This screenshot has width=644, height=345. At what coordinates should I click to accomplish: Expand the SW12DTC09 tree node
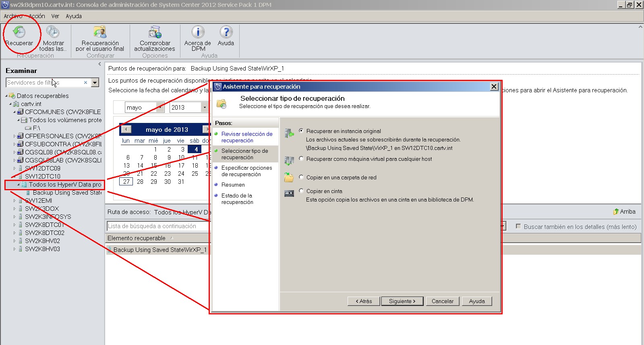15,168
